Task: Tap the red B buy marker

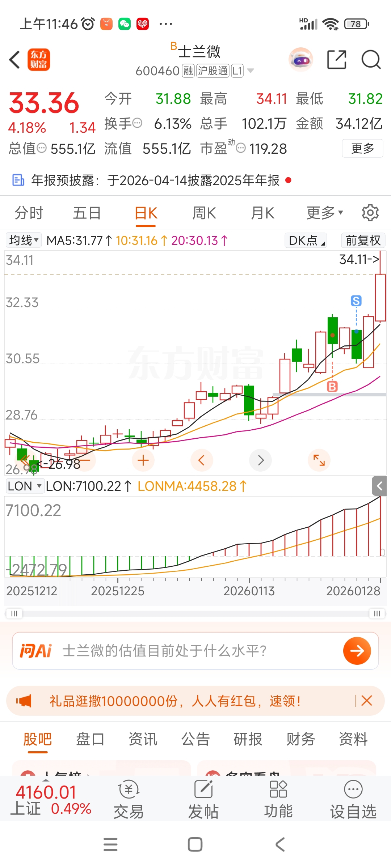Action: (x=332, y=386)
